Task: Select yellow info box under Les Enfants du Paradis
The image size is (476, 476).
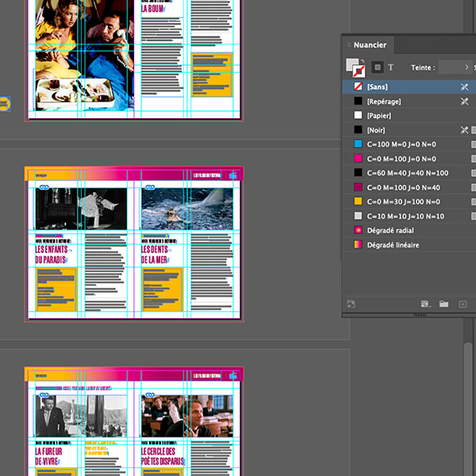Action: 56,290
